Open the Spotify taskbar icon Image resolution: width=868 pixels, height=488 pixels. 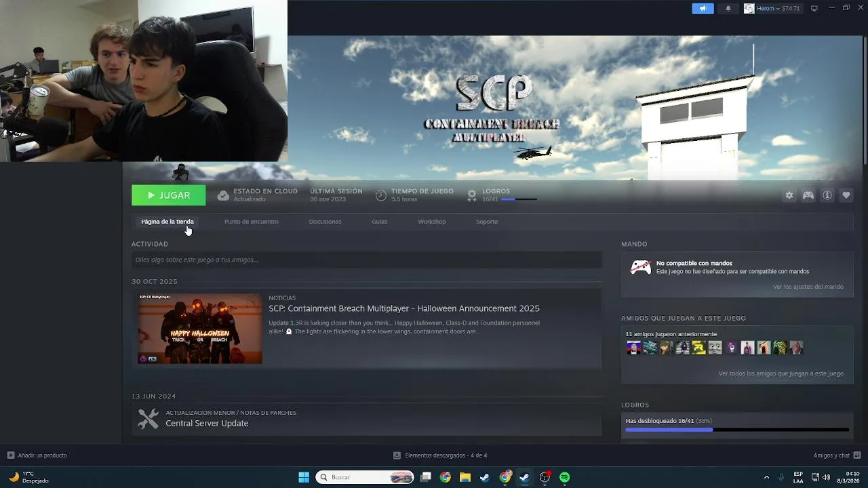coord(564,477)
